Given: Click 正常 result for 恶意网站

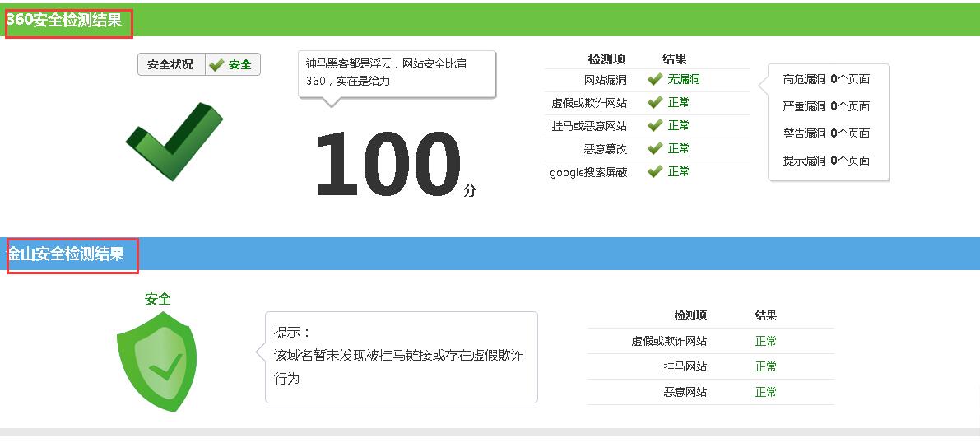Looking at the screenshot, I should tap(765, 392).
